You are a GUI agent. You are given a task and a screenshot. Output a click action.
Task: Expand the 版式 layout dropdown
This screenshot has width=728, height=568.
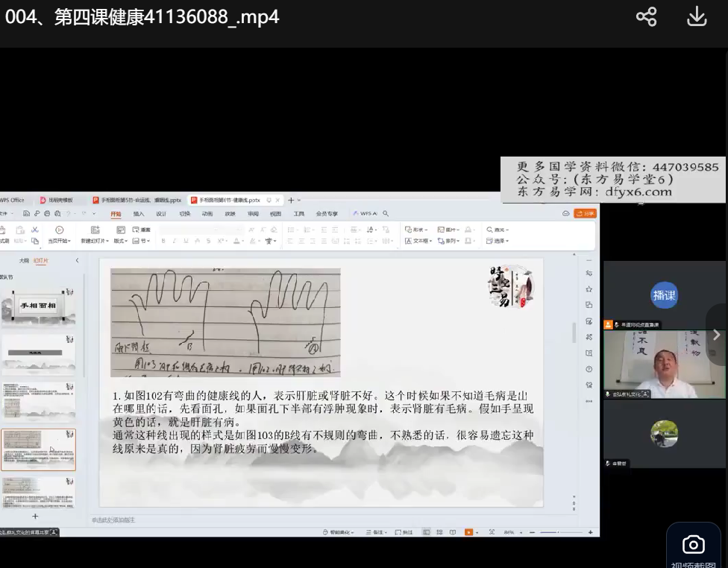tap(120, 241)
